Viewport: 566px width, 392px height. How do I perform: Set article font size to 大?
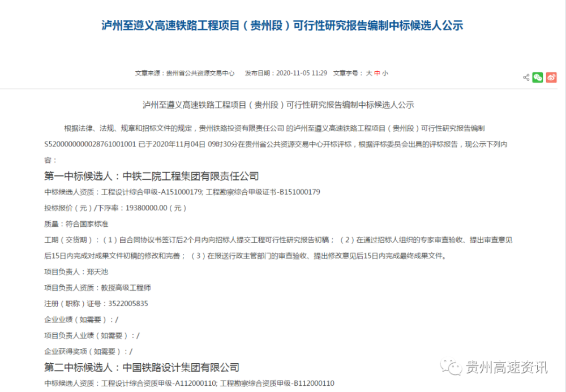369,73
